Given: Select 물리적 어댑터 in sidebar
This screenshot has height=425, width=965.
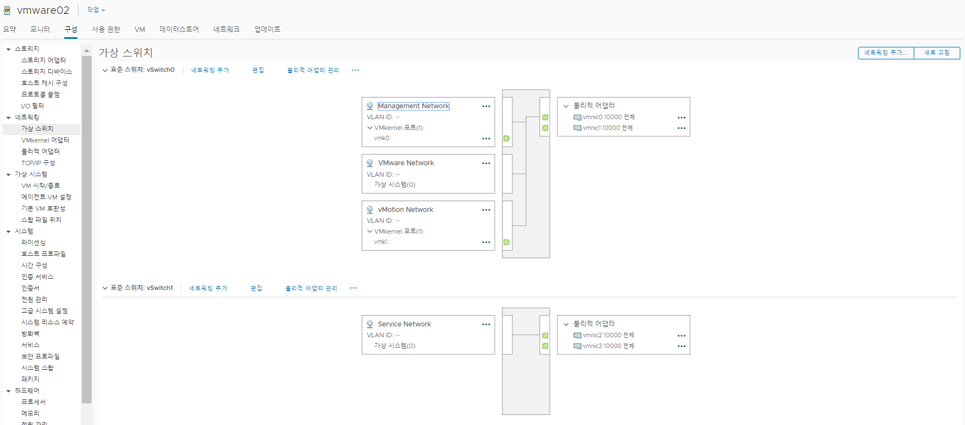Looking at the screenshot, I should point(42,151).
